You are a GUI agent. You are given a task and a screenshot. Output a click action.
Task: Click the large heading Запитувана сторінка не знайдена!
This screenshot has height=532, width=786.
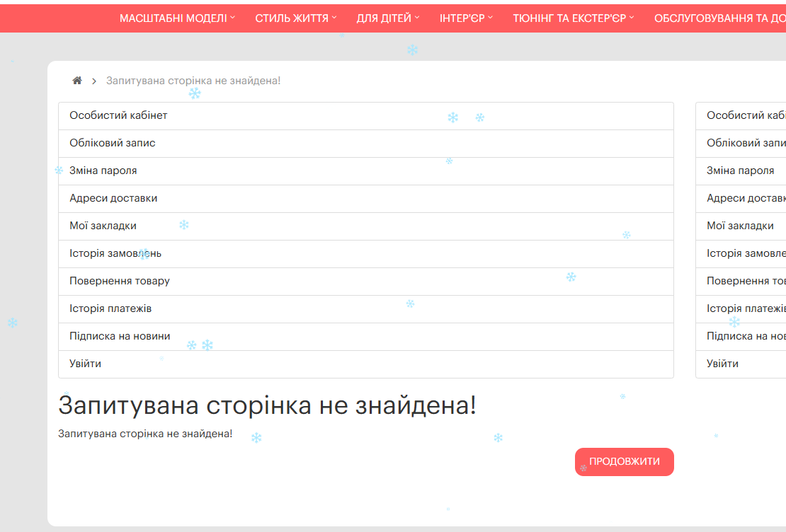(267, 405)
